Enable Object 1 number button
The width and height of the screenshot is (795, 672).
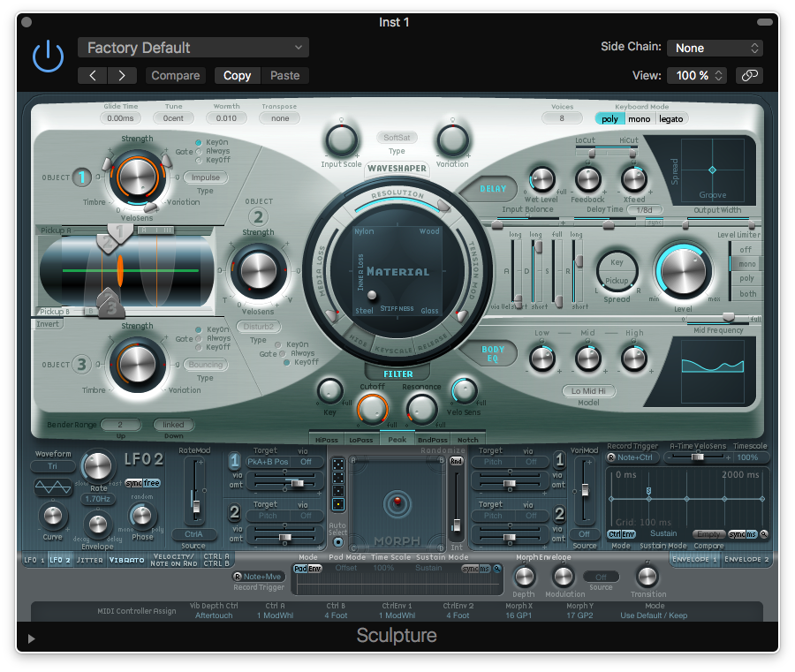pos(81,177)
